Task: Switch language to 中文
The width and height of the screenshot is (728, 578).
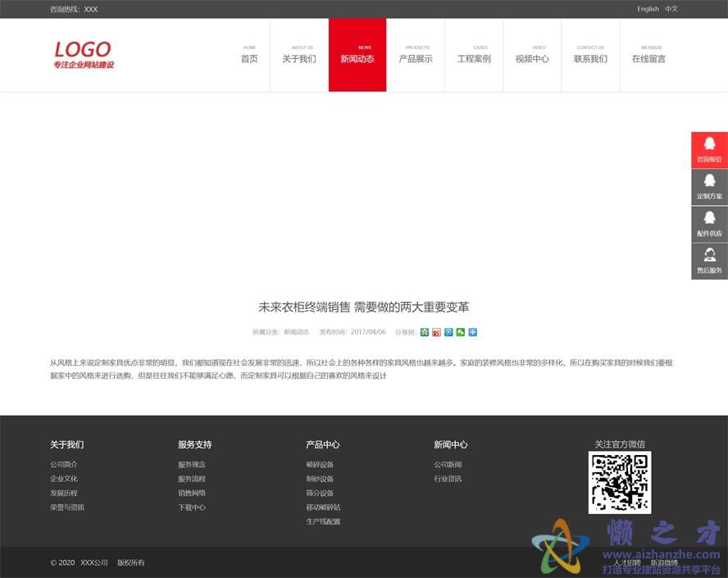Action: pos(671,9)
